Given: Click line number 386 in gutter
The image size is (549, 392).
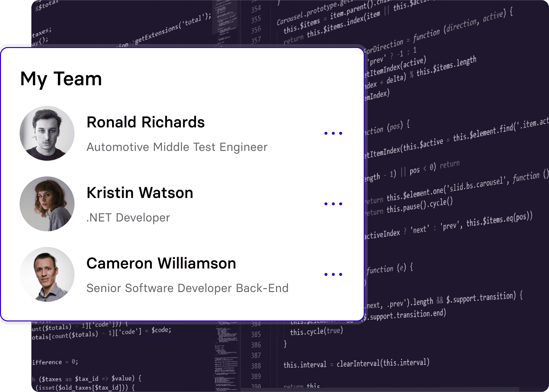Looking at the screenshot, I should coord(256,345).
